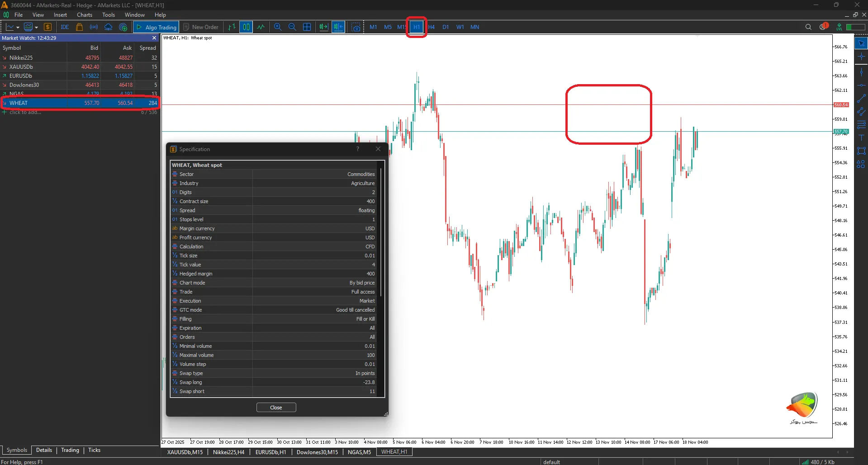Switch to the XAUUSDb,M15 chart tab
The width and height of the screenshot is (868, 465).
[x=185, y=452]
